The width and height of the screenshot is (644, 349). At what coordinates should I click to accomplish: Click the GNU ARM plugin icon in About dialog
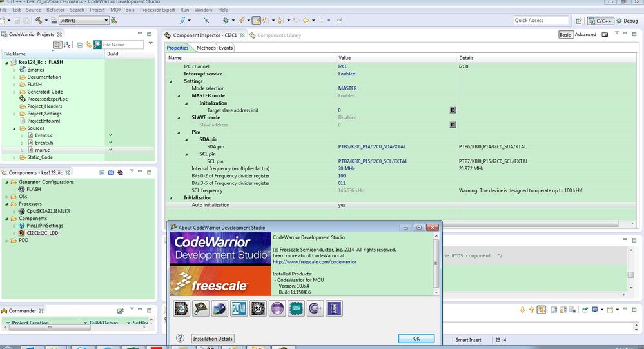coord(239,308)
